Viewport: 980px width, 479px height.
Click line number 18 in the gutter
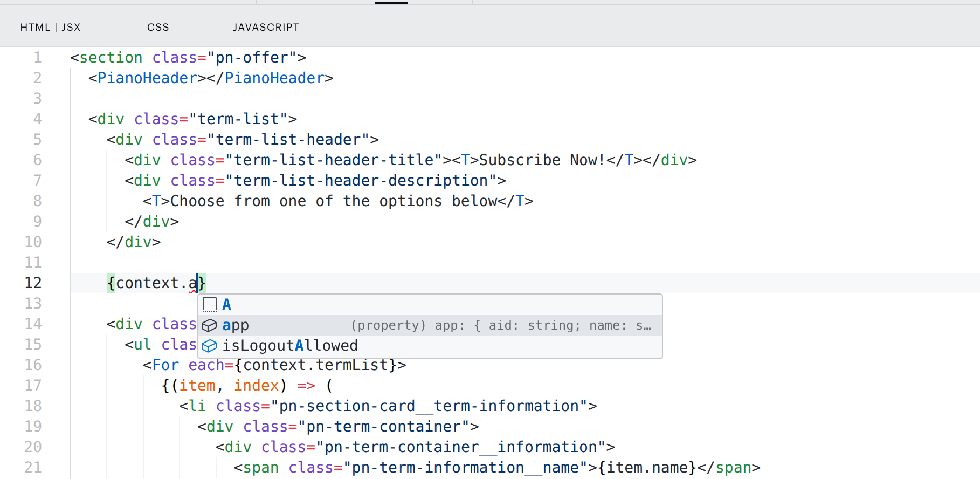(x=33, y=406)
